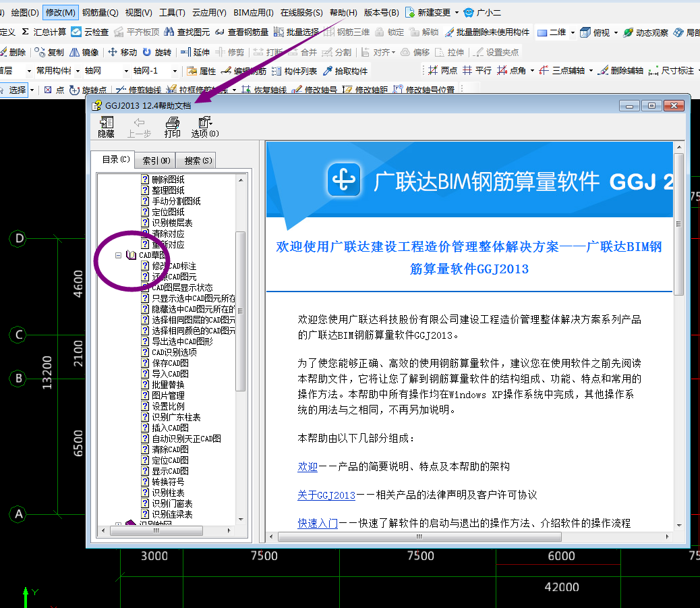The width and height of the screenshot is (700, 608).
Task: Click 恢复轴线 tool
Action: pyautogui.click(x=264, y=89)
